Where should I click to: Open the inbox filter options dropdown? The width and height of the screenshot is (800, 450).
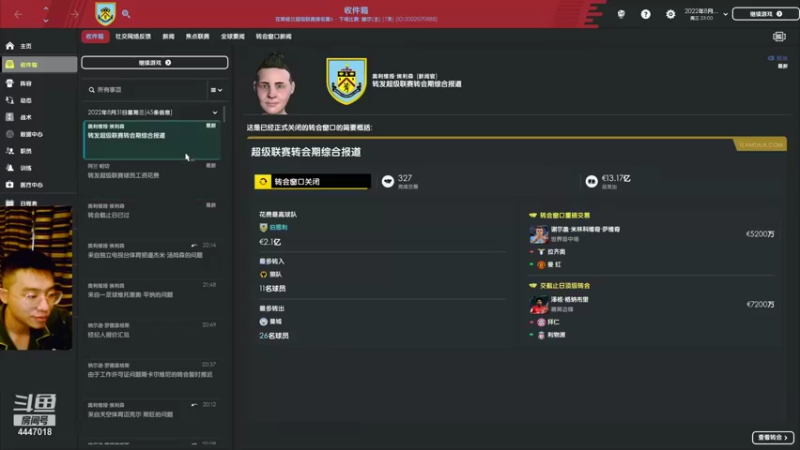(217, 90)
